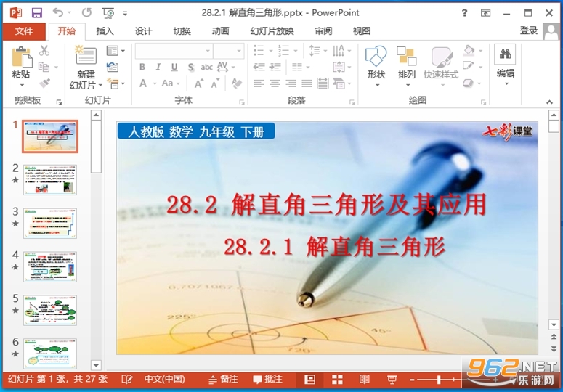563x392 pixels.
Task: Increase font size with large A icon
Action: tap(198, 83)
